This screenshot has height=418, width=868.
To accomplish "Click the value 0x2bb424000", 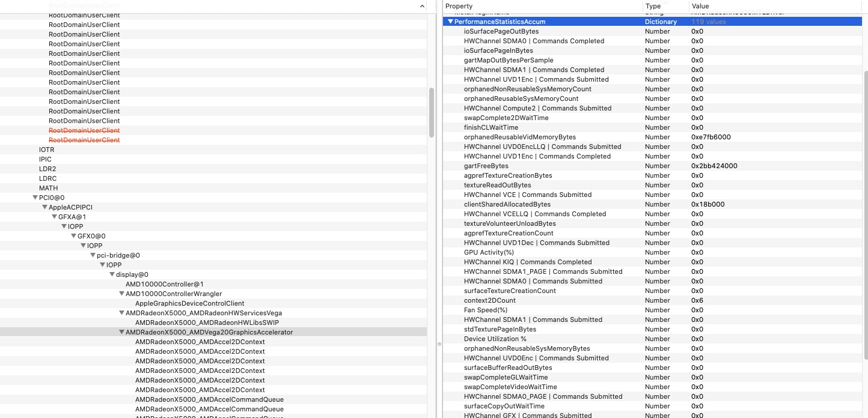I will coord(714,166).
